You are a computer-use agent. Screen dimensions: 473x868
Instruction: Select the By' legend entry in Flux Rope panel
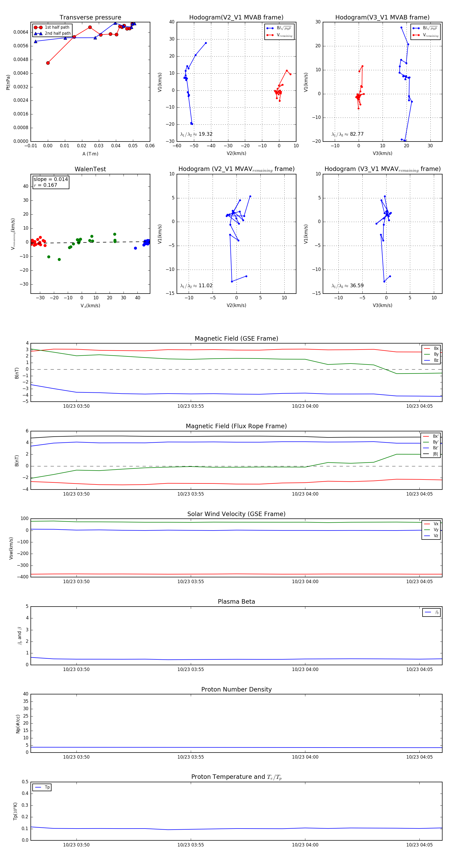431,442
